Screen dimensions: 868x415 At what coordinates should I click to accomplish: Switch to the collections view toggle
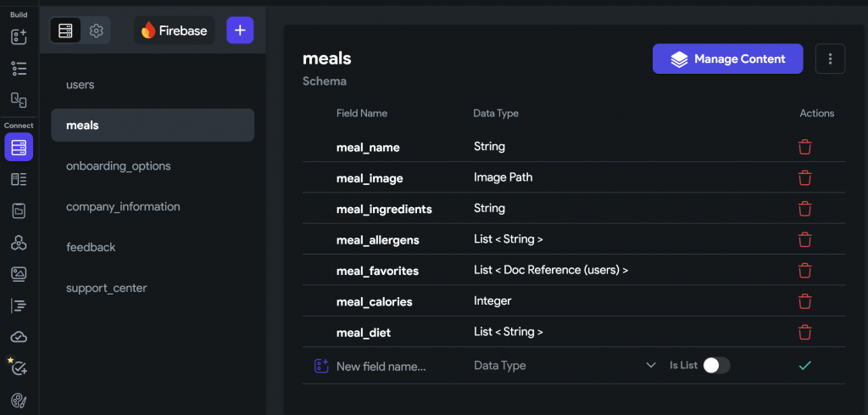pos(65,31)
